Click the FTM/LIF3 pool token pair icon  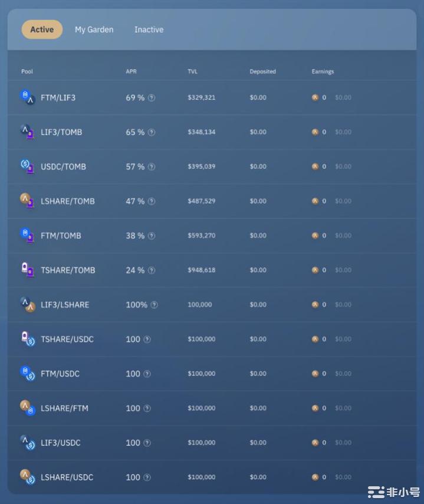coord(27,97)
